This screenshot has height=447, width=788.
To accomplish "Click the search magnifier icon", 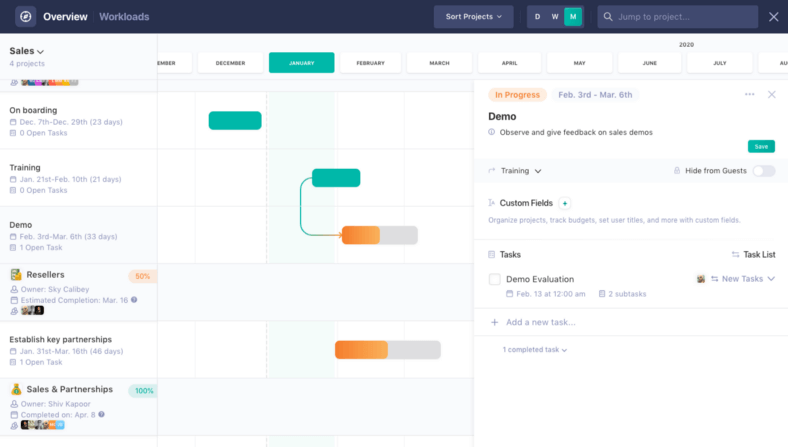I will point(608,17).
